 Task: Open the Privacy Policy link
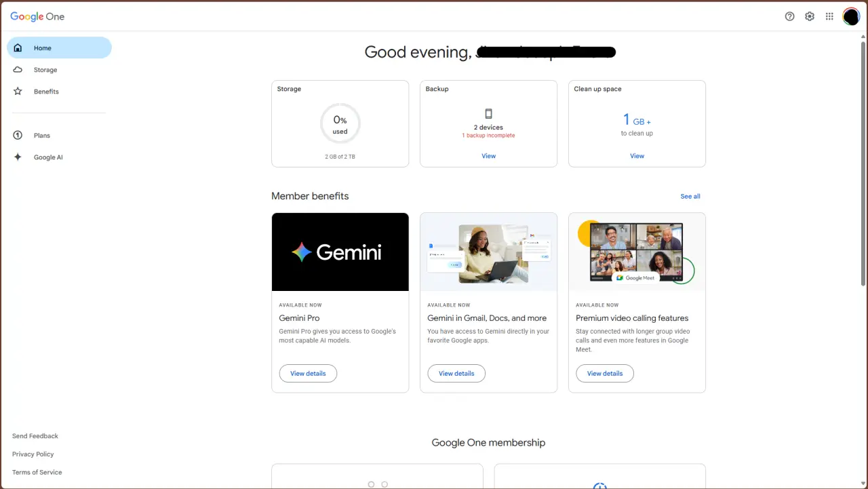click(x=33, y=454)
